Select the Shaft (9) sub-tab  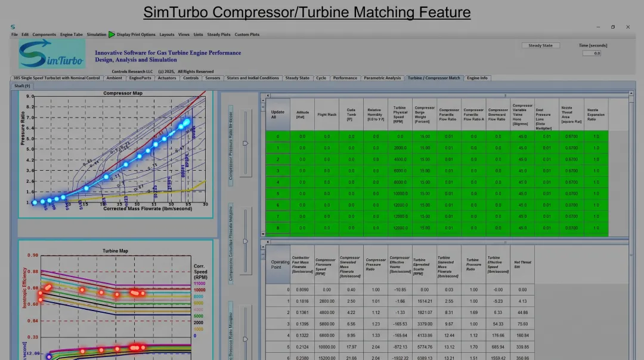point(22,86)
